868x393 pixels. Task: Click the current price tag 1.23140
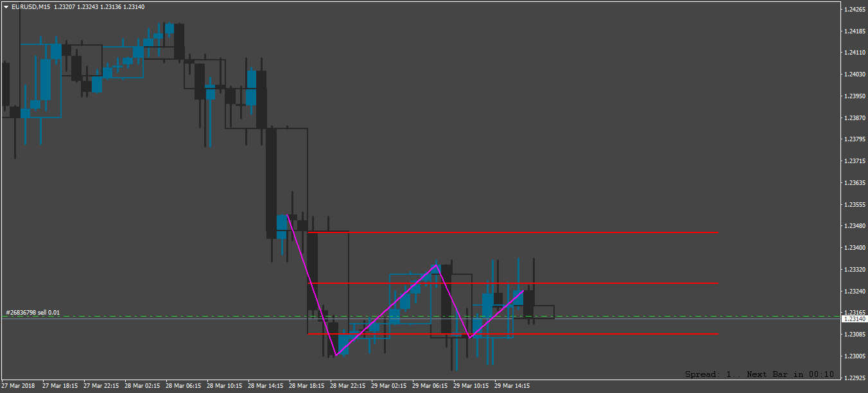tap(853, 319)
